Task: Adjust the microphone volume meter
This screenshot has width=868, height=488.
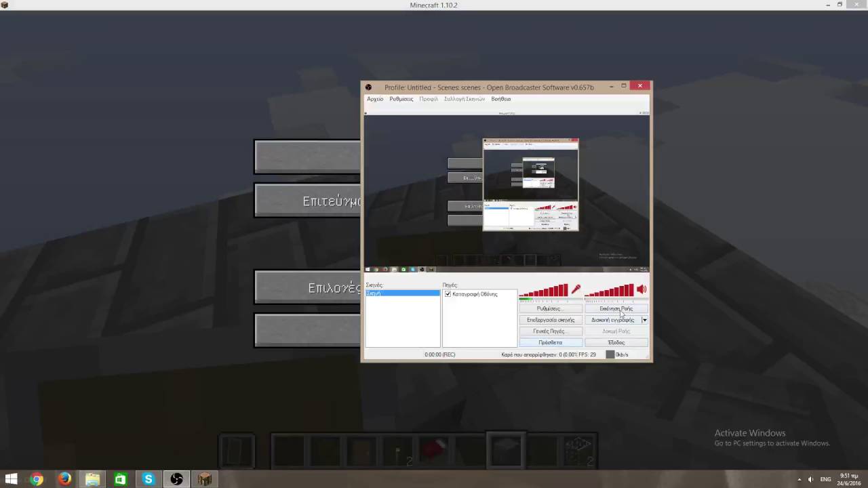Action: pos(544,291)
